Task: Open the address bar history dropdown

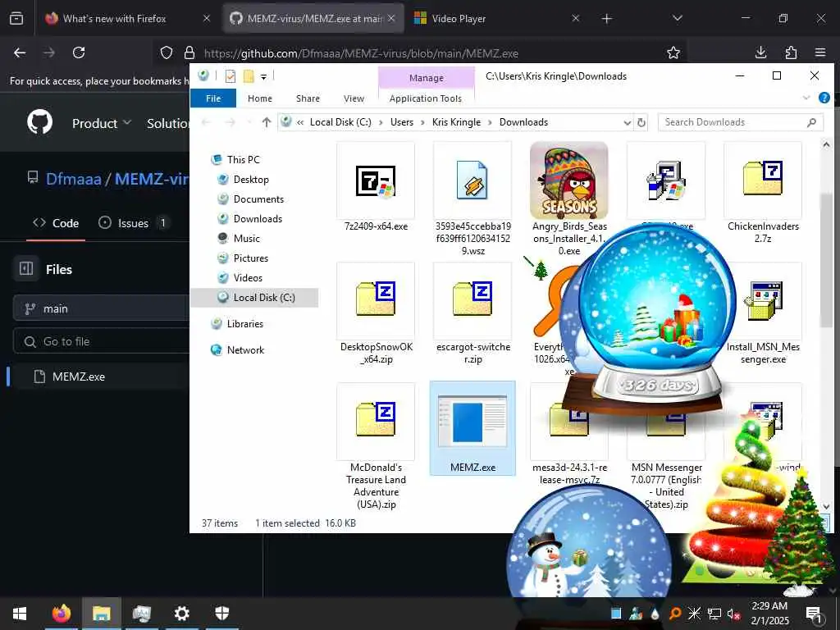Action: point(627,122)
